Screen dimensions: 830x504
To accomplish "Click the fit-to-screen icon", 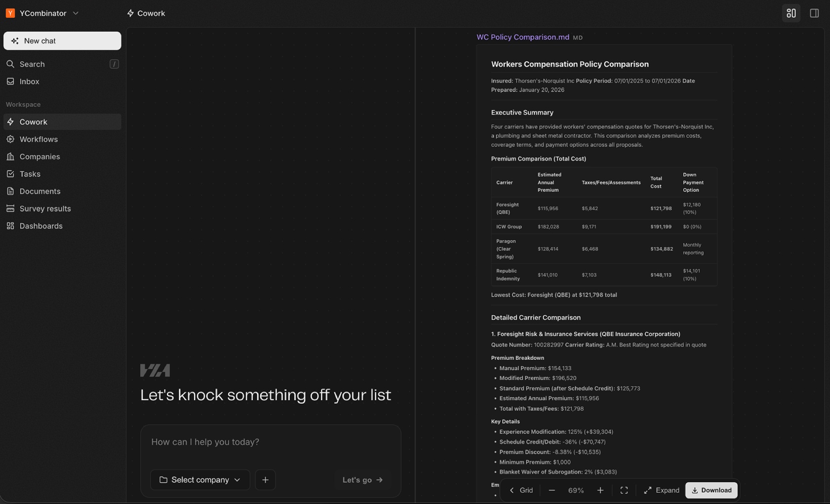I will [x=624, y=490].
